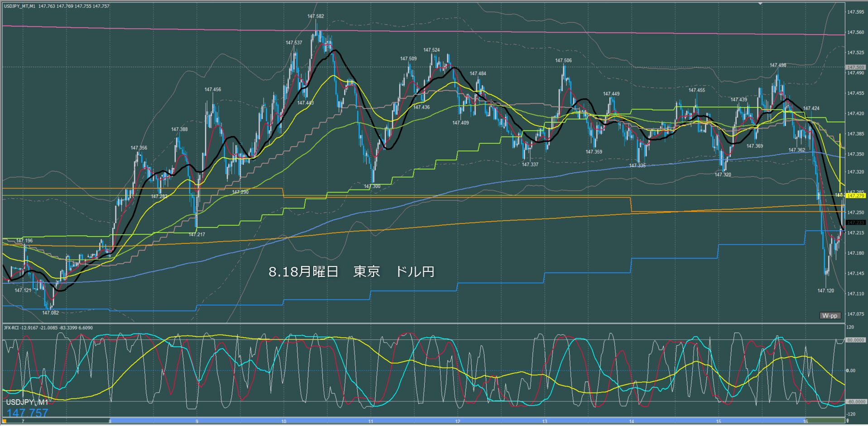Select the 147.082 low price label

[50, 313]
